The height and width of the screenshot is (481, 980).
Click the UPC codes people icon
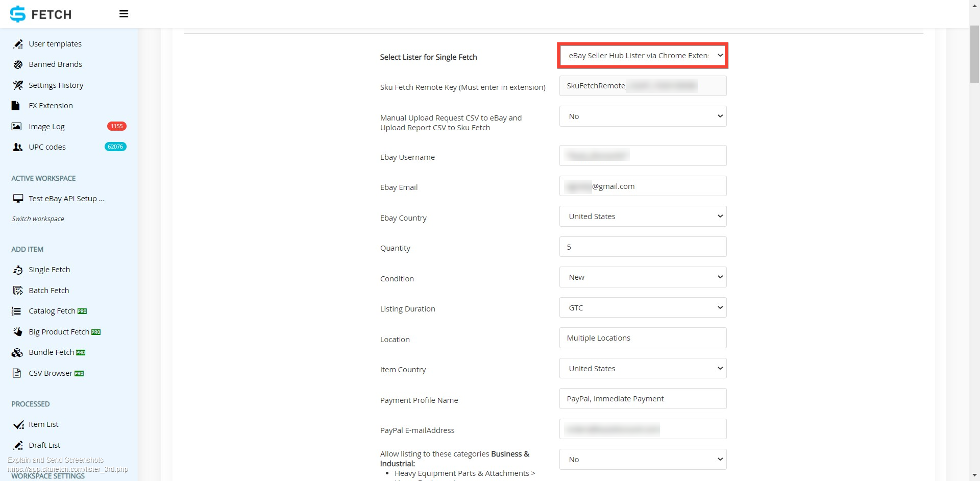click(x=17, y=147)
